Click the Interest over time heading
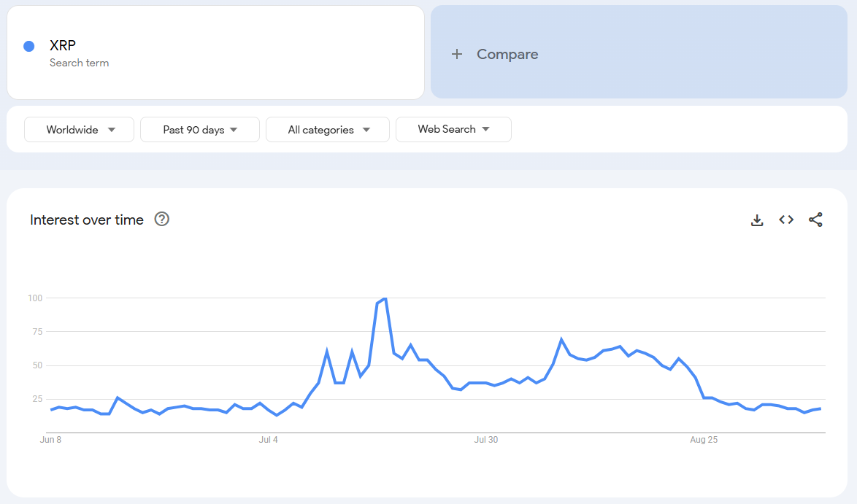Screen dimensions: 857x504 click(x=87, y=220)
